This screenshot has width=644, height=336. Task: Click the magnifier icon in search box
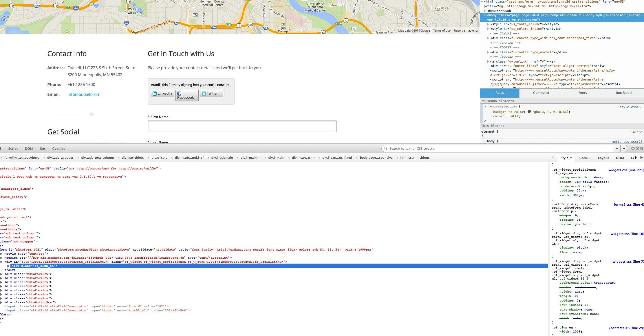pyautogui.click(x=386, y=149)
